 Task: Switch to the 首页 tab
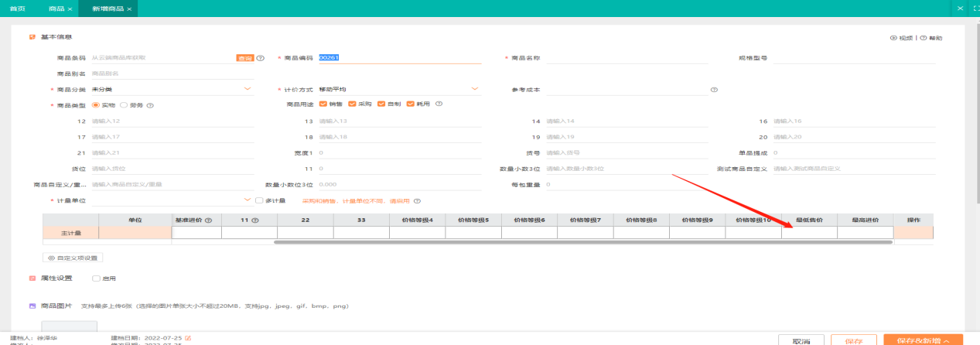tap(17, 9)
